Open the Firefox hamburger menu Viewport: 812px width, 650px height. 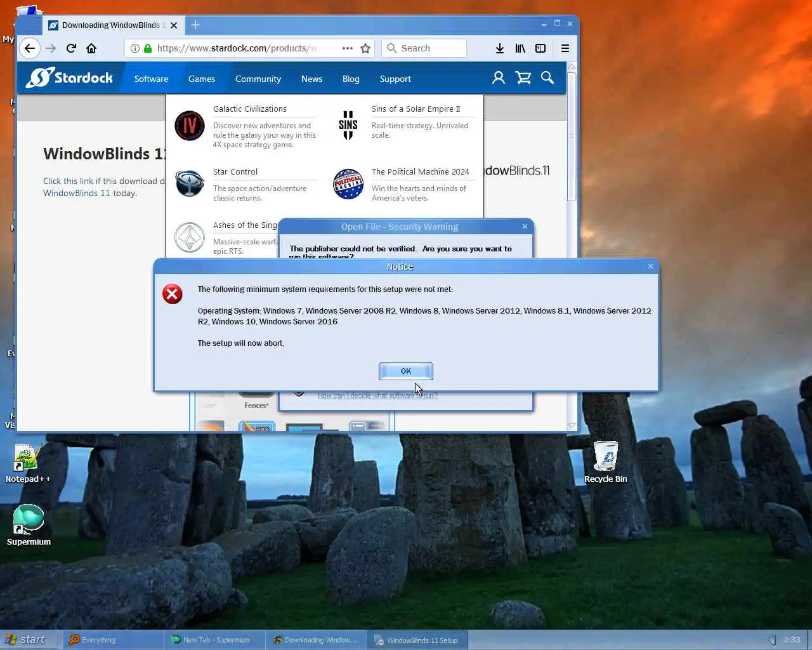[565, 48]
